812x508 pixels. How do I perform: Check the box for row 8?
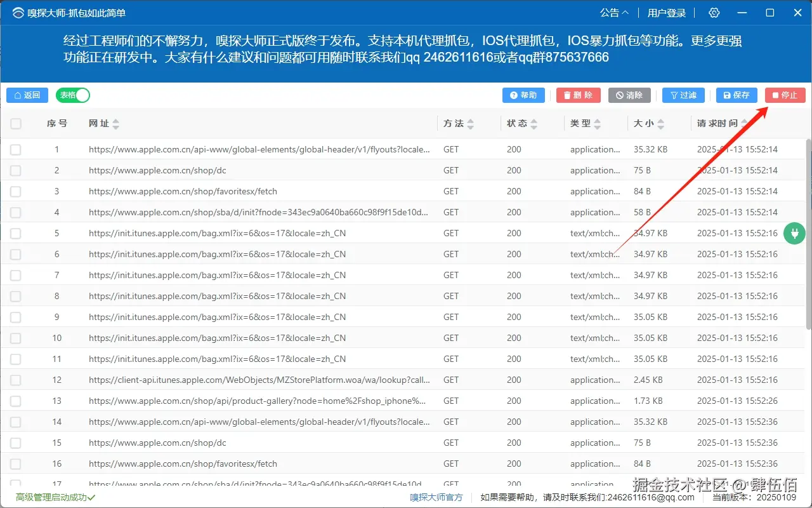click(x=16, y=297)
